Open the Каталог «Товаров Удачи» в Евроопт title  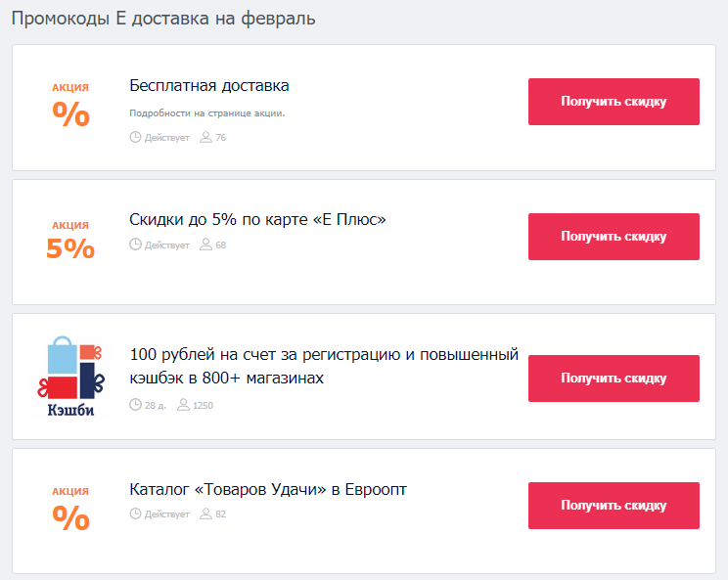268,489
